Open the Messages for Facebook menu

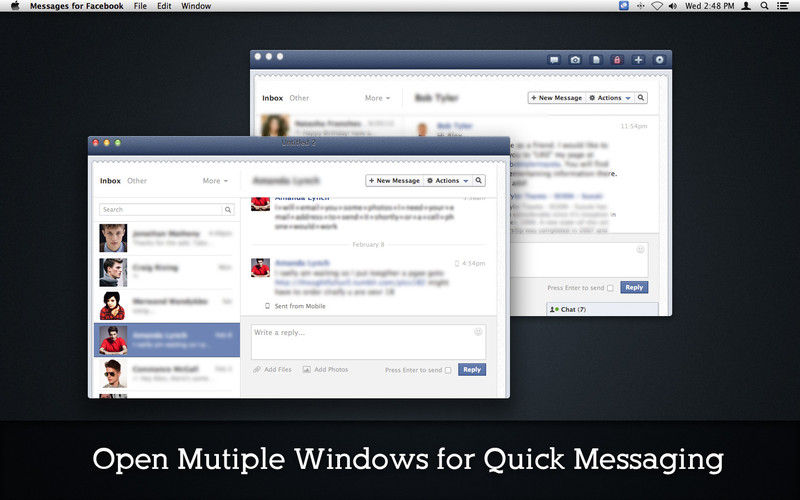[77, 6]
